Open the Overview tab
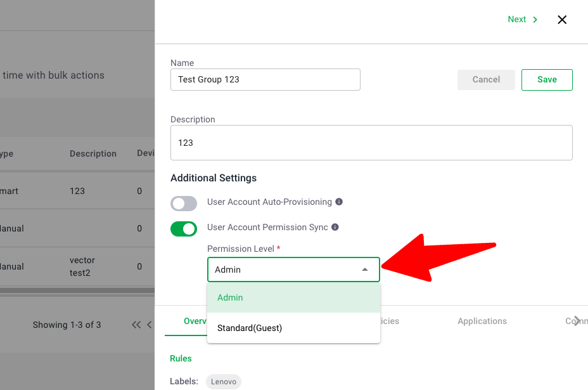Screen dimensions: 588x390 (x=190, y=321)
